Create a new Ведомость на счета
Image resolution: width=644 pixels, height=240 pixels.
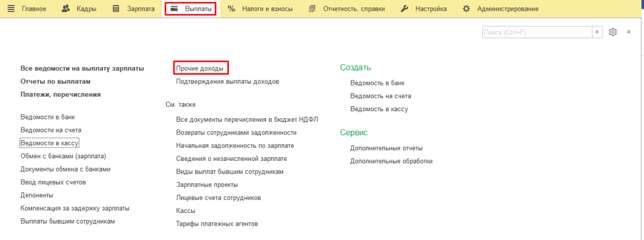[x=380, y=96]
